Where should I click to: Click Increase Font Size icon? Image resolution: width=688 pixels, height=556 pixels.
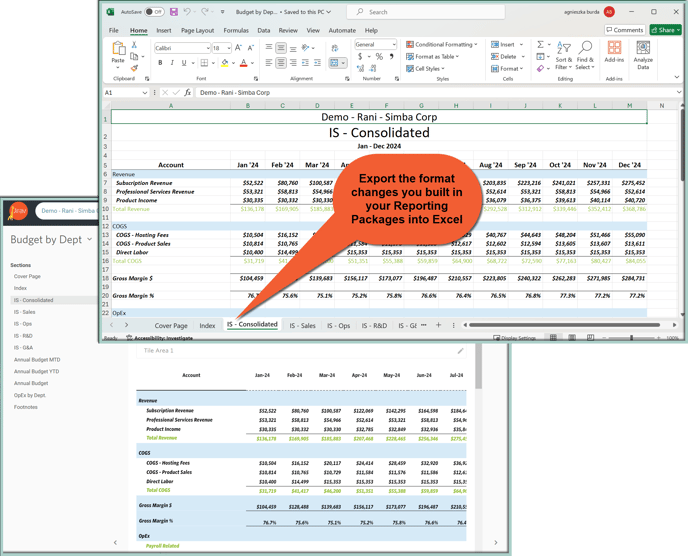pos(238,47)
